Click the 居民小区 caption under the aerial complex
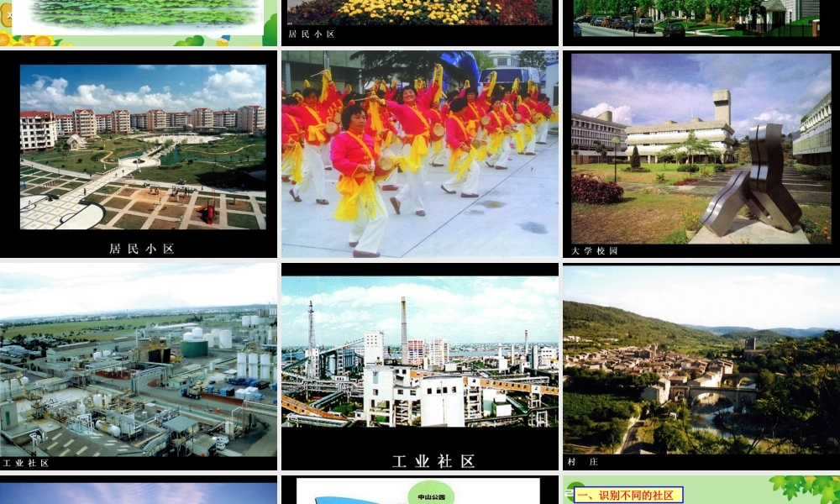This screenshot has height=504, width=840. (142, 249)
